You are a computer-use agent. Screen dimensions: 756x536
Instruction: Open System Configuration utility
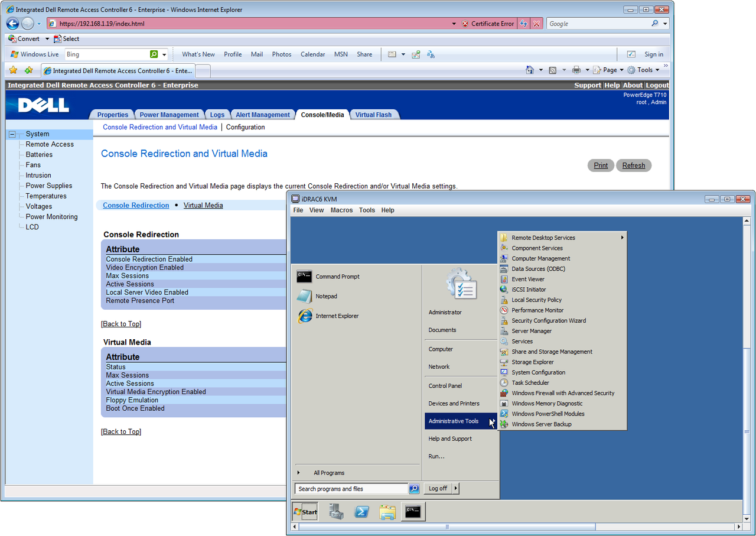coord(538,372)
